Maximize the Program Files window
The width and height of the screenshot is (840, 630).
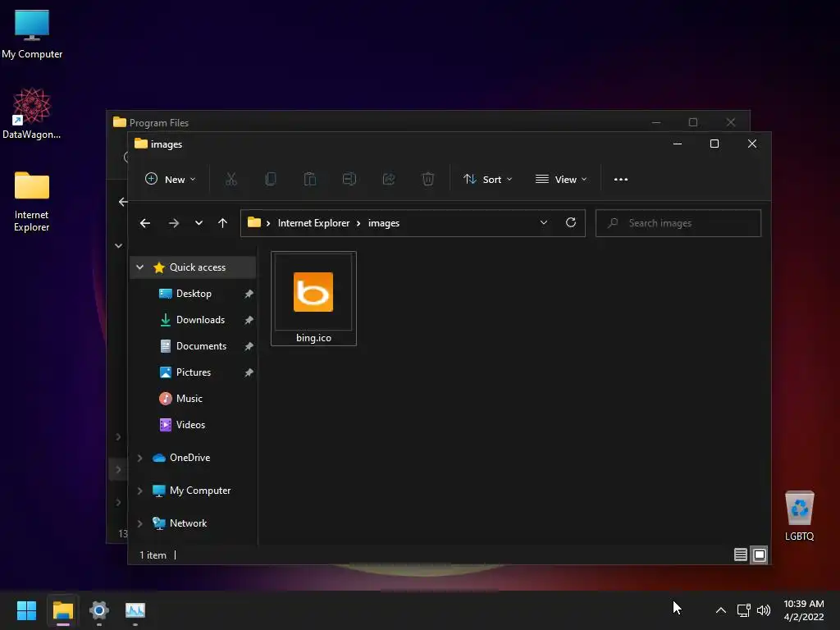692,123
